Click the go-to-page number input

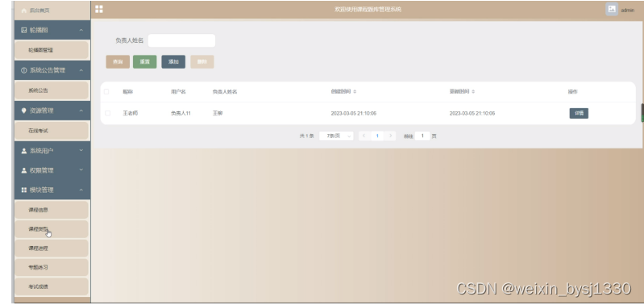tap(422, 136)
